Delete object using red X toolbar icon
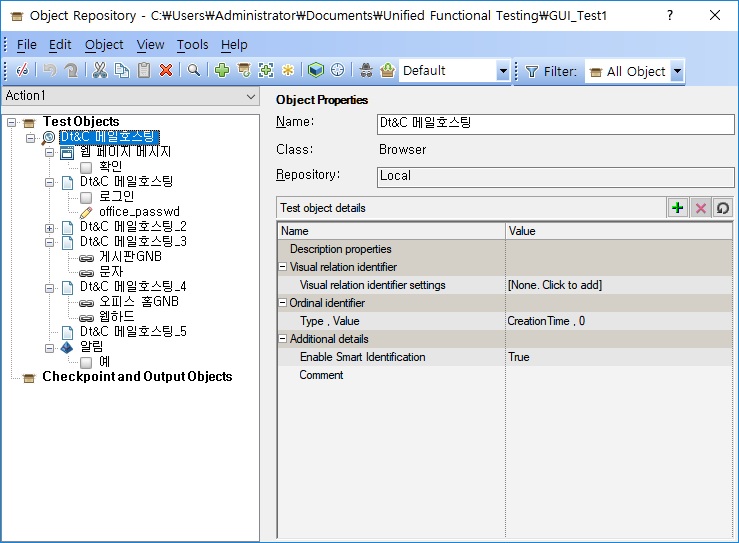Image resolution: width=739 pixels, height=543 pixels. pos(166,71)
